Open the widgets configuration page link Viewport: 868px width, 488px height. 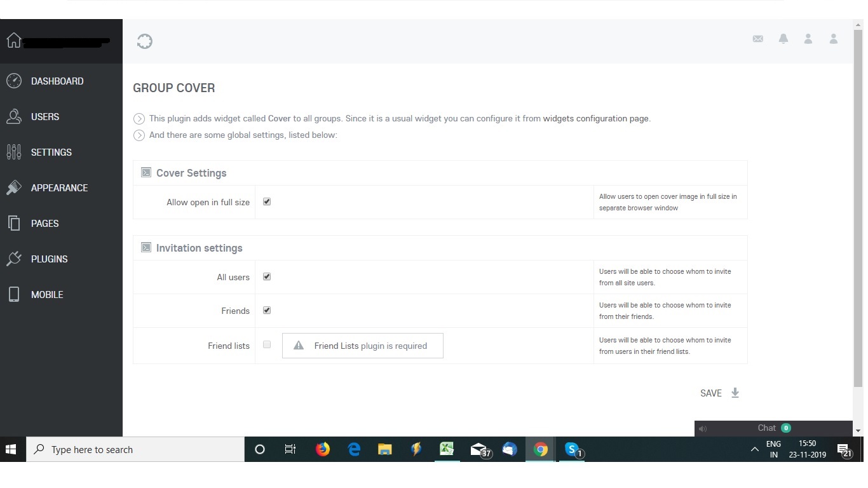[x=595, y=118]
